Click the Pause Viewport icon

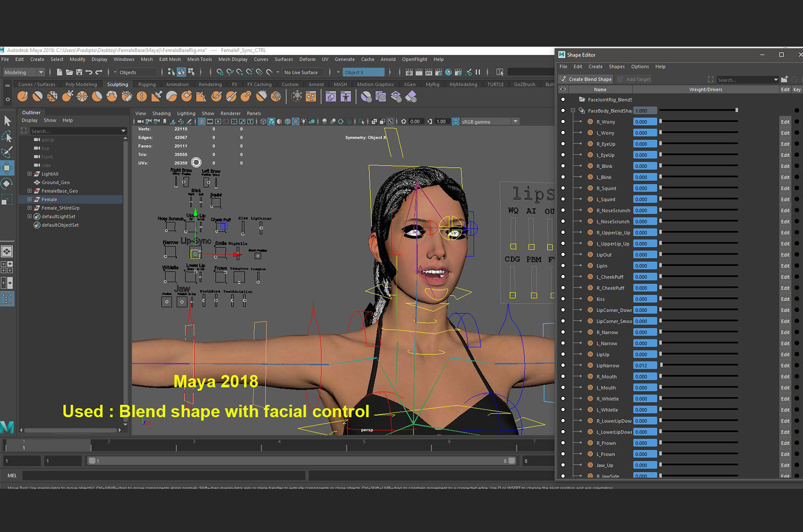(x=478, y=72)
